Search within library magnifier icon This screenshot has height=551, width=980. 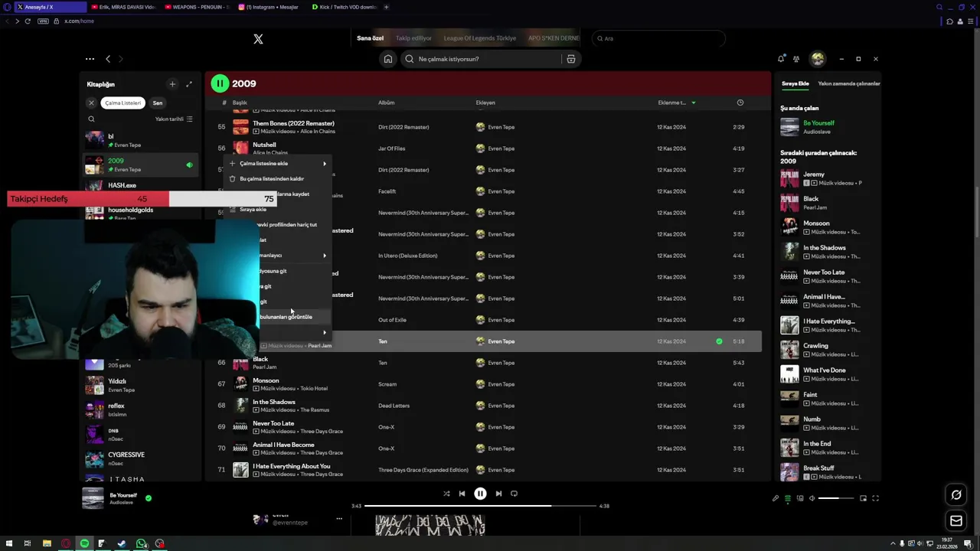91,119
